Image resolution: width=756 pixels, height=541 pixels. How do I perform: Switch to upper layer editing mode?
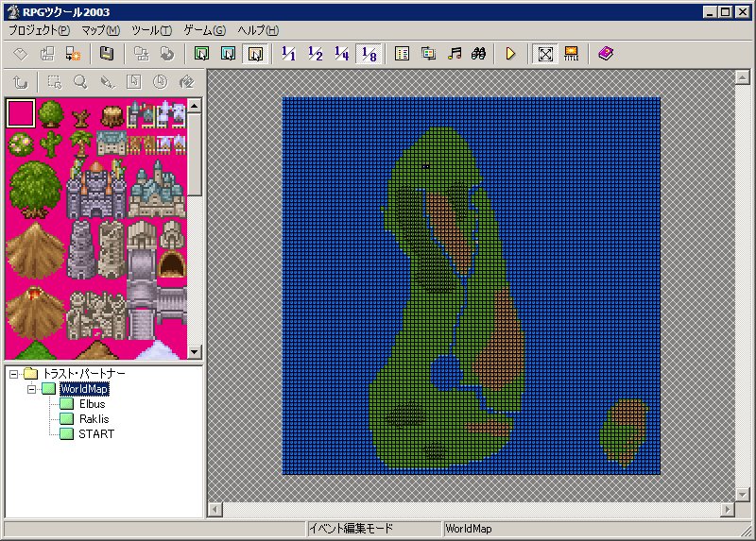[229, 54]
